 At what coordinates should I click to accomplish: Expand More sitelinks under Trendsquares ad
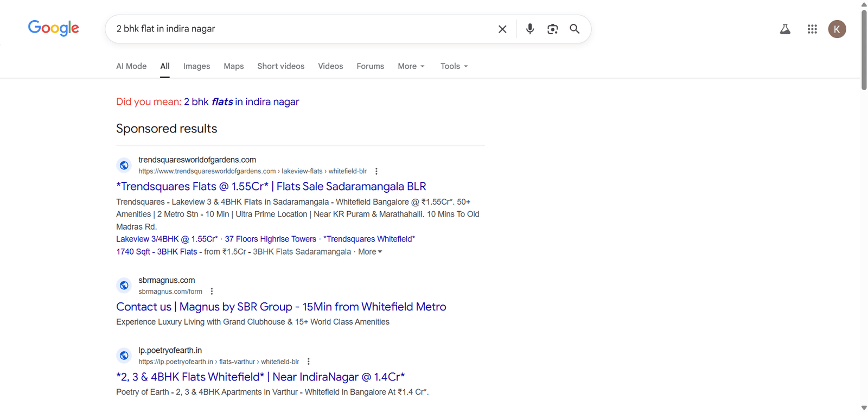[370, 252]
